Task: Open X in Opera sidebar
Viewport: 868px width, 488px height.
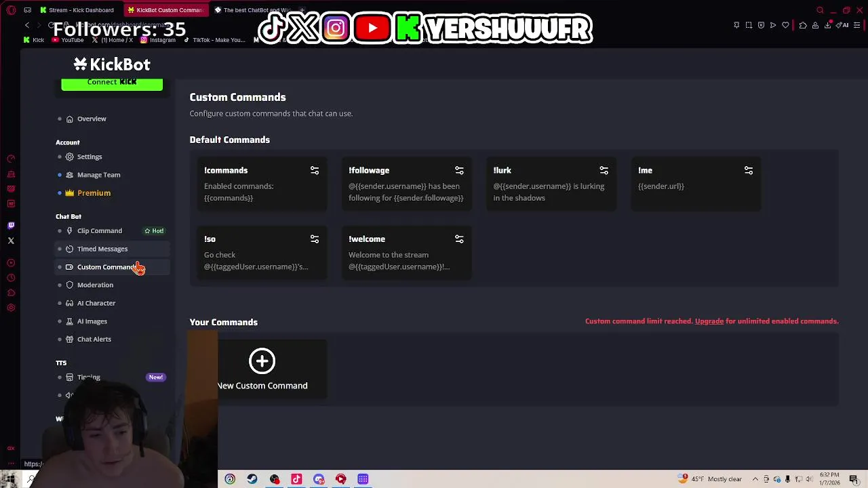Action: (x=11, y=241)
